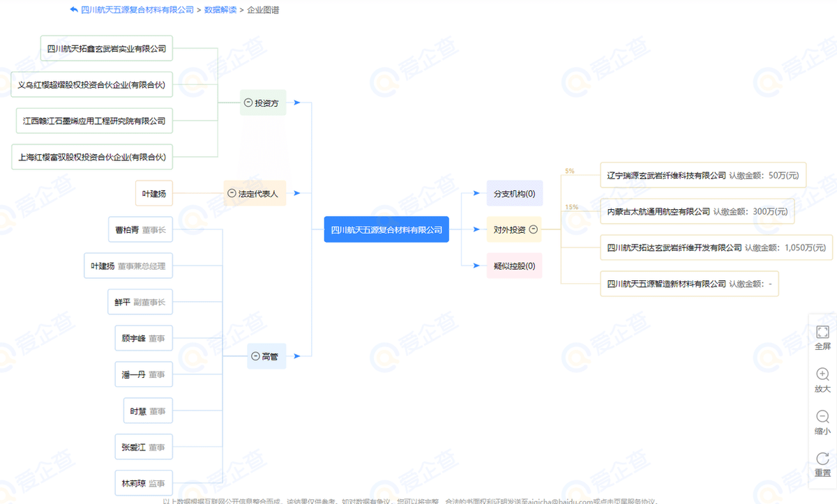This screenshot has height=504, width=837.
Task: Open investor 上海红樱富驭股权投资合伙企业
Action: (x=92, y=157)
